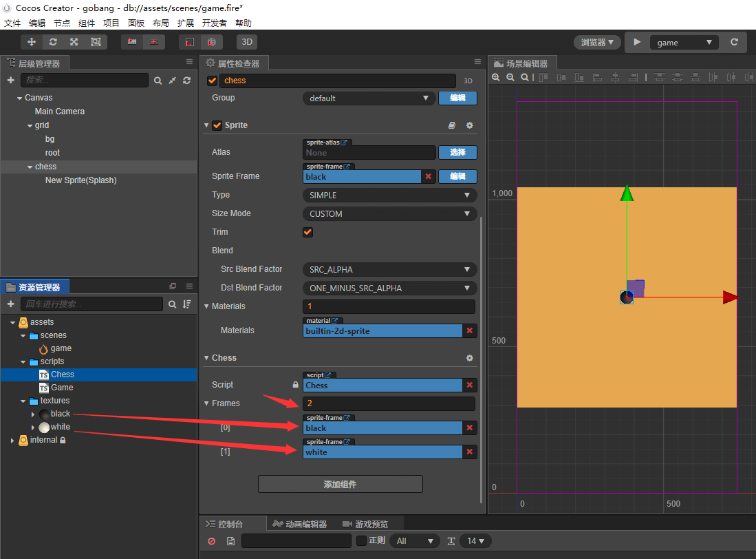The image size is (756, 559).
Task: Open the Sprite component help book icon
Action: pos(452,125)
